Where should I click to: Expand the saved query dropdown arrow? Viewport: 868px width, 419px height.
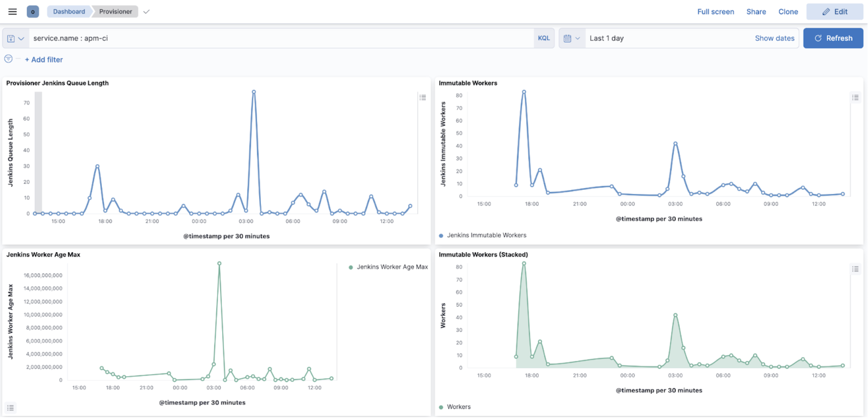click(x=21, y=38)
